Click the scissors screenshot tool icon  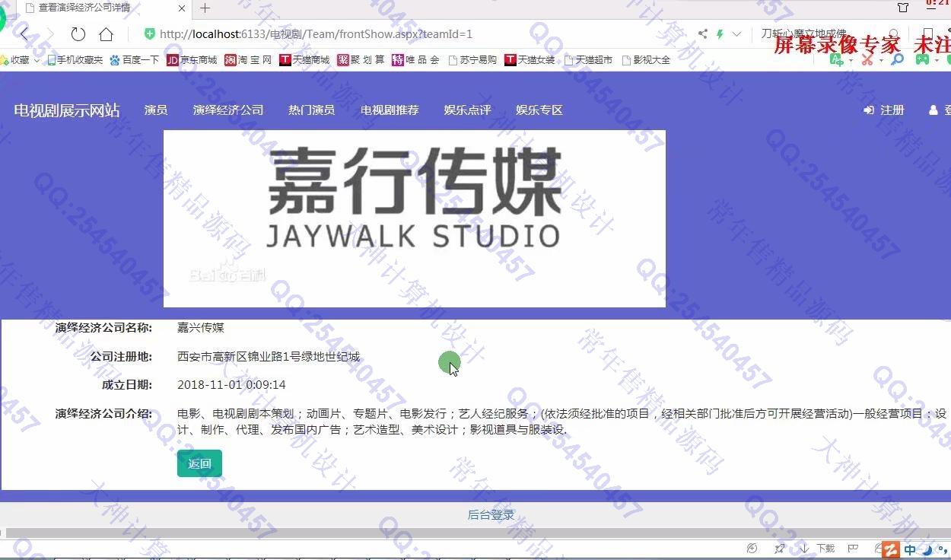(x=867, y=60)
